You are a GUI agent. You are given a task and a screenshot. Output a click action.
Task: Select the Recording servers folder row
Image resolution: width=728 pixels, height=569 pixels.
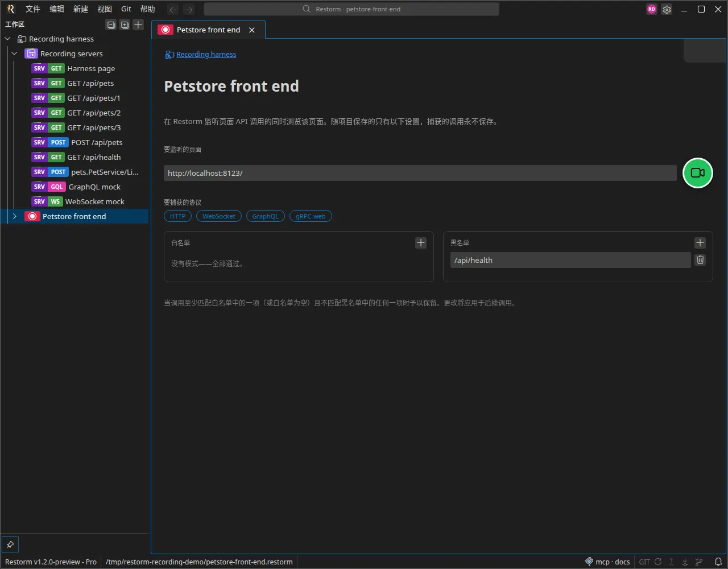pyautogui.click(x=75, y=53)
